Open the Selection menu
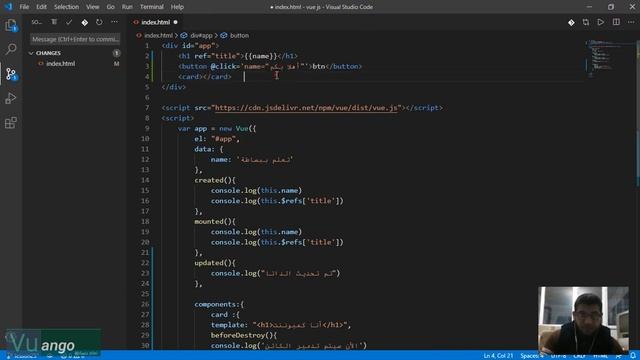Viewport: 640px width, 360px height. (x=66, y=7)
